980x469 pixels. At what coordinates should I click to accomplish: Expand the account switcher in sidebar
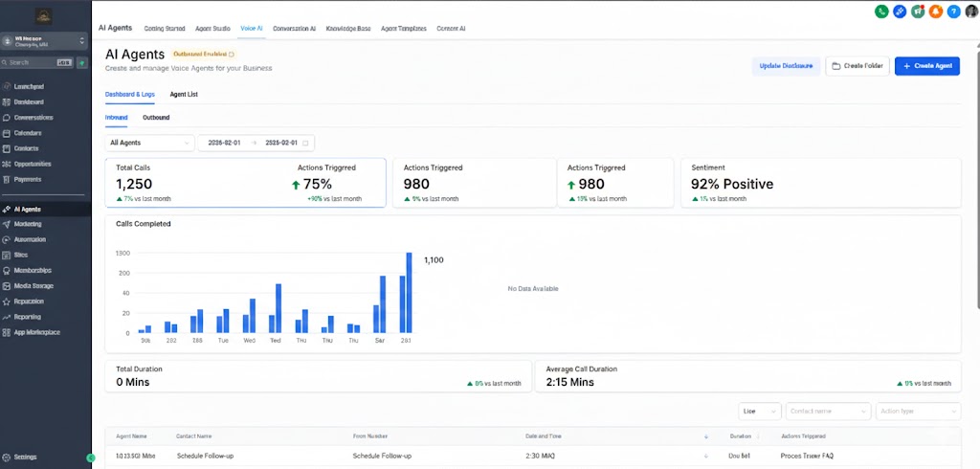[44, 41]
